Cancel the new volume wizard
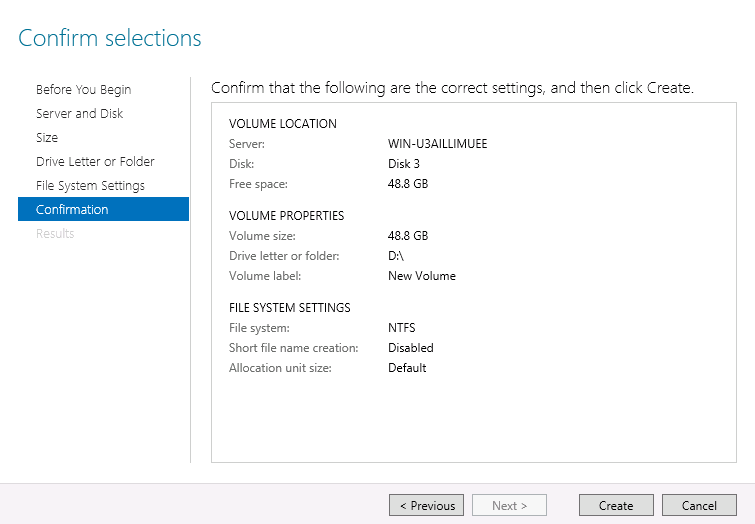 click(x=699, y=506)
